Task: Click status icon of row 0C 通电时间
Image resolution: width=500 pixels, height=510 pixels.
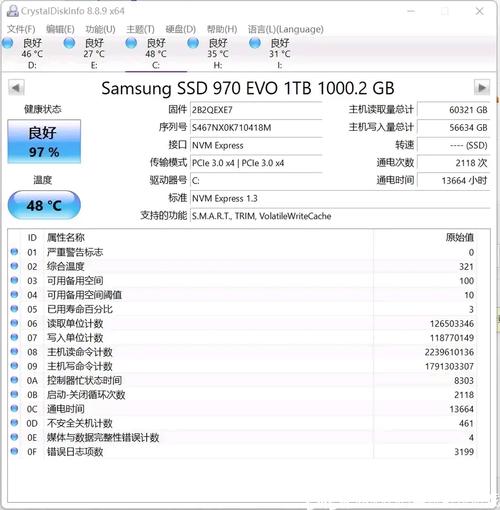Action: point(14,408)
